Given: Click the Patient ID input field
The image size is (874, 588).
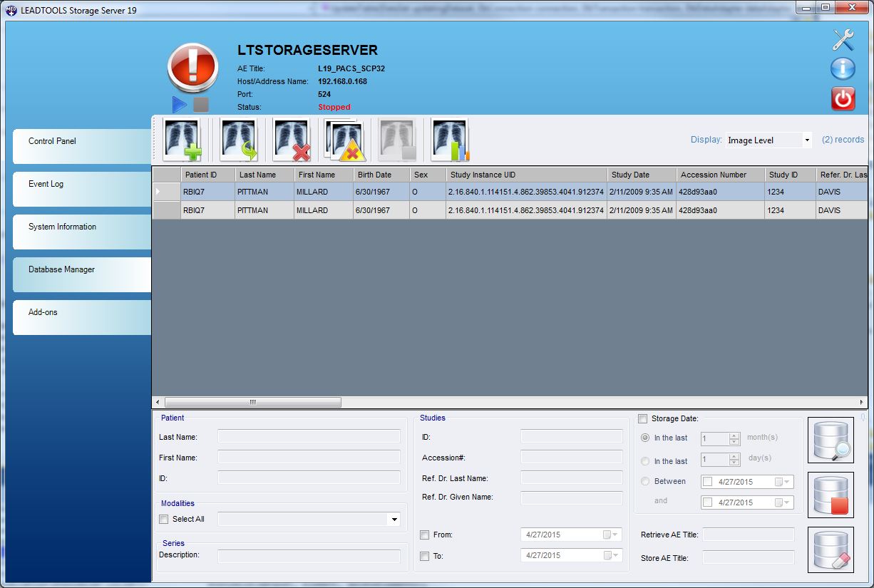Looking at the screenshot, I should coord(309,478).
